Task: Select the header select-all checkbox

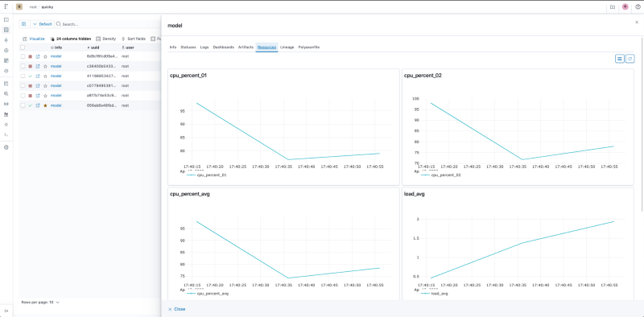Action: (x=23, y=47)
